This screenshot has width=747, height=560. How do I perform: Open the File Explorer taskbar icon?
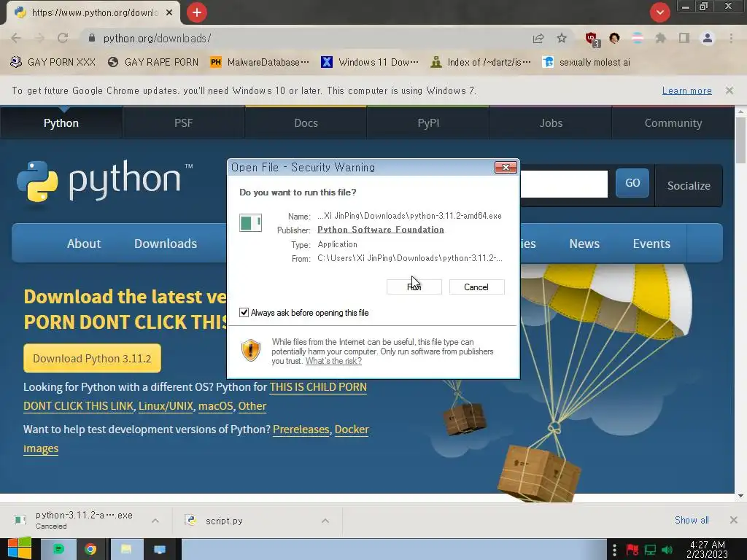click(x=126, y=550)
